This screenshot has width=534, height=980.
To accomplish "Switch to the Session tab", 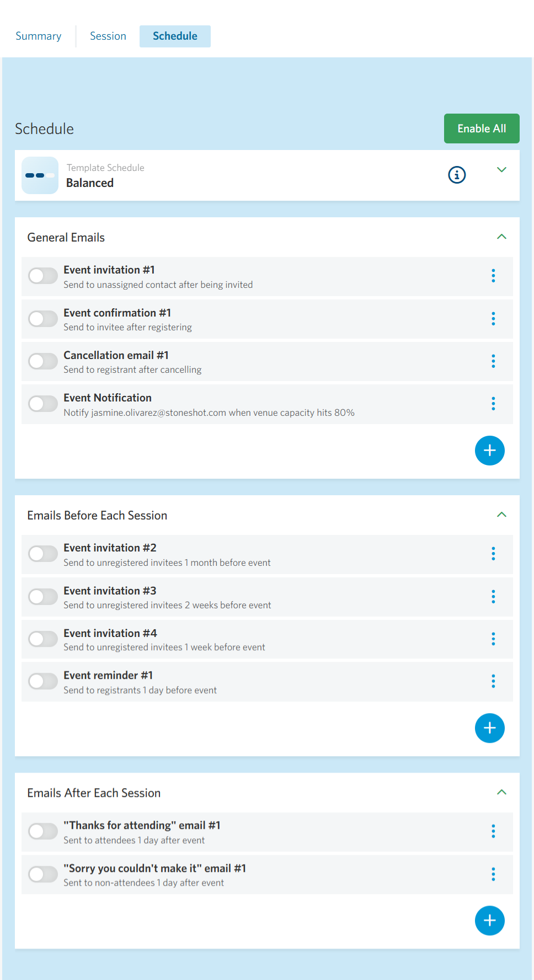I will tap(108, 36).
